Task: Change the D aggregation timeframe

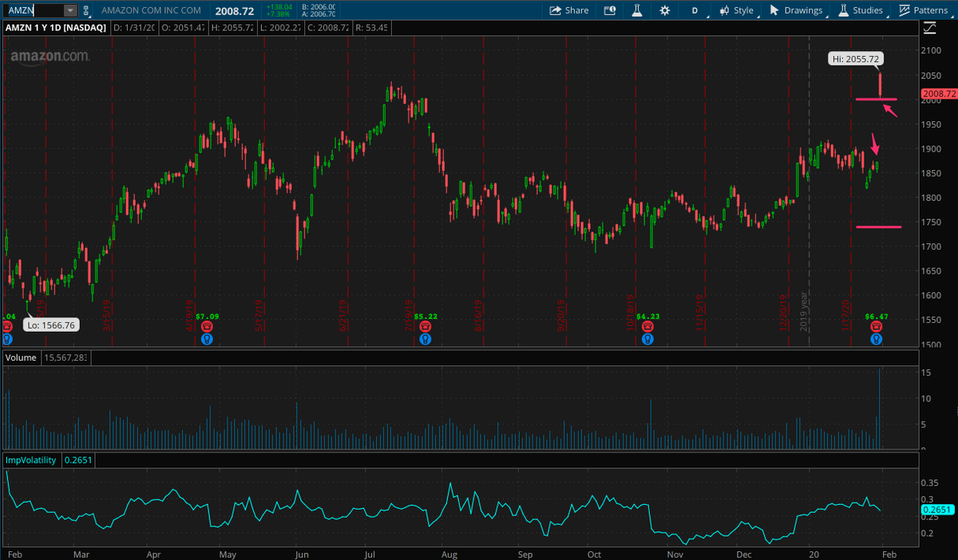Action: 695,10
